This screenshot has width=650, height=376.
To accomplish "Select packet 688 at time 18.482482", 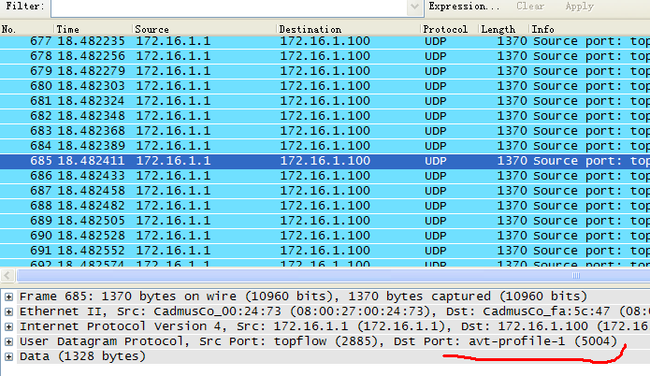I will pos(325,206).
